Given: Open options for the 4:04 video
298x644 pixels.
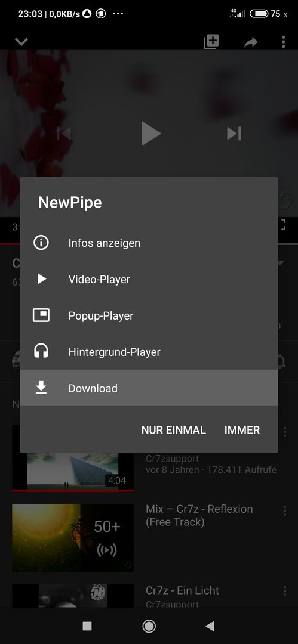Looking at the screenshot, I should click(x=285, y=432).
